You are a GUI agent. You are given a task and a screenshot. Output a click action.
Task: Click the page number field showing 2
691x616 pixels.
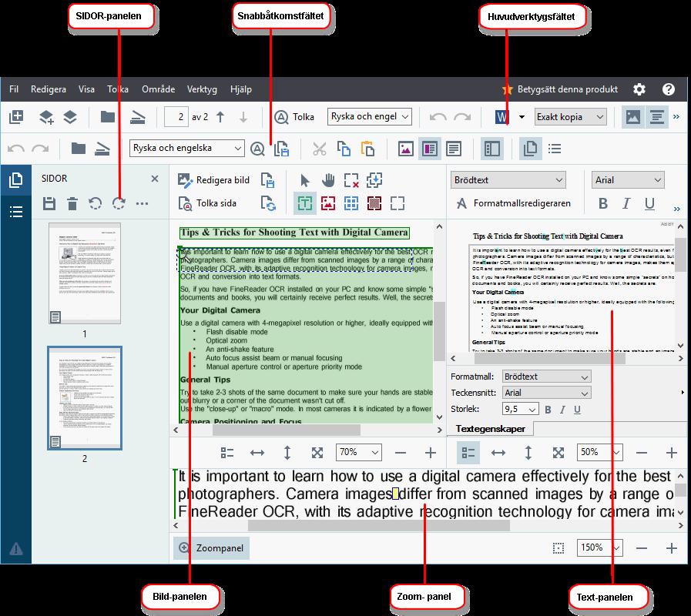[176, 117]
